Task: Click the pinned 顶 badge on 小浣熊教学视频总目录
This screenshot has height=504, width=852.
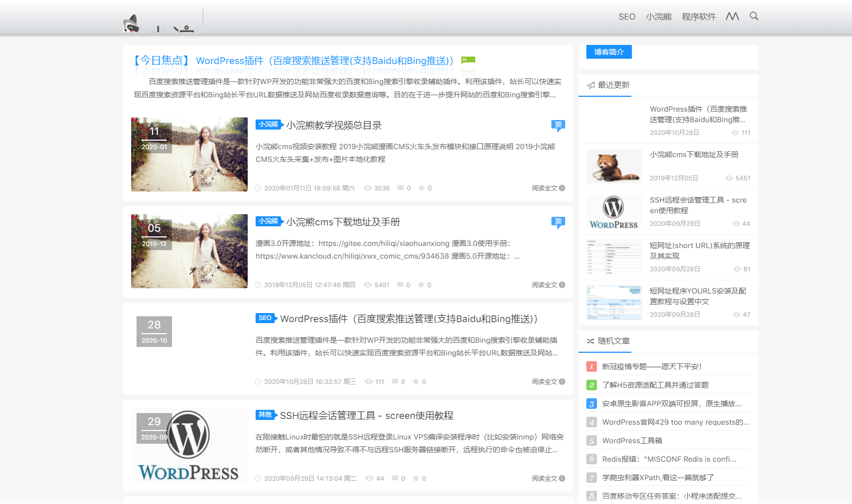Action: coord(559,125)
